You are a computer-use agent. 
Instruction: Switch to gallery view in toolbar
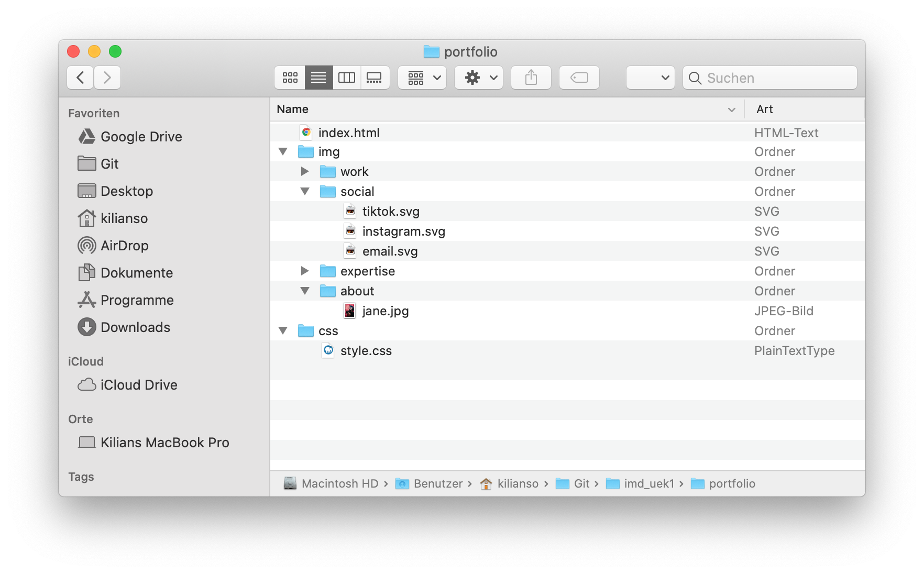[x=375, y=78]
